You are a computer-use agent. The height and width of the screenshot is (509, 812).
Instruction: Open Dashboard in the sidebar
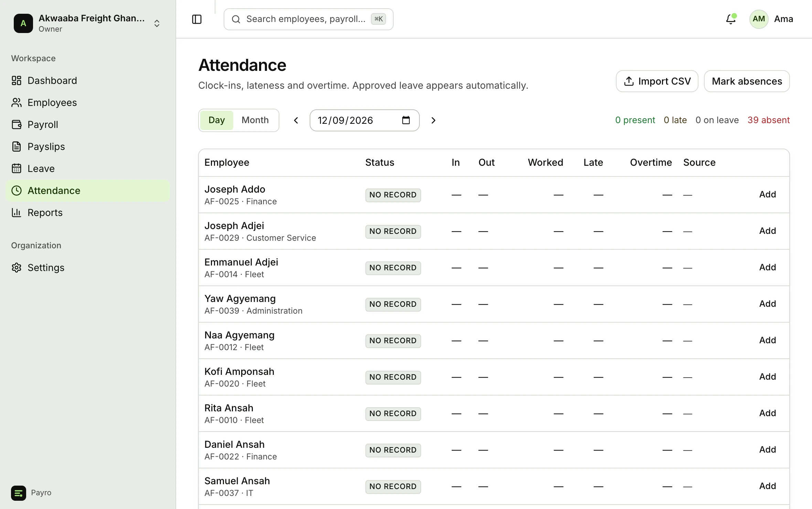(x=88, y=80)
